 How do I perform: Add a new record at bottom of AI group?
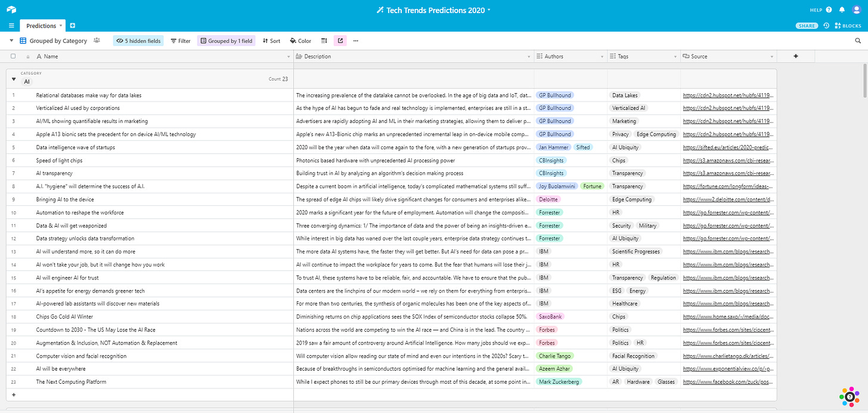[x=14, y=394]
